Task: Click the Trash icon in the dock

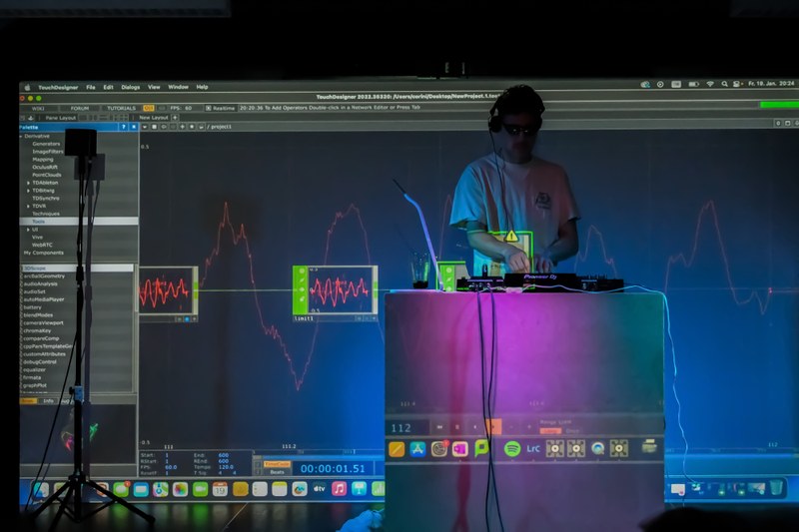Action: [776, 487]
